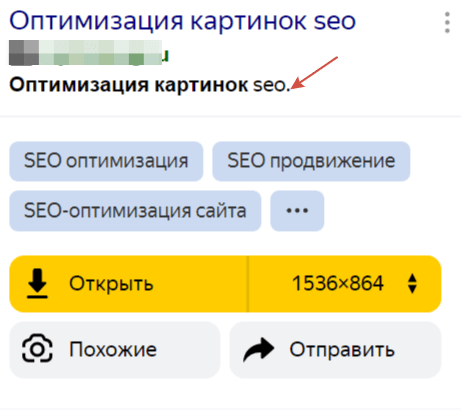Open the blue 'Оптимизация картинок seo' title link
Viewport: 461px width, 416px height.
pyautogui.click(x=182, y=21)
